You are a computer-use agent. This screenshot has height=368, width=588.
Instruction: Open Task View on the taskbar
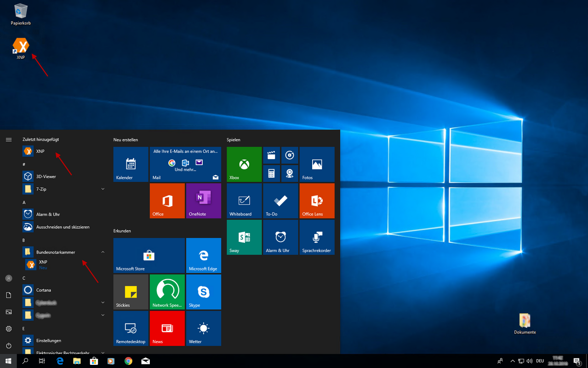(42, 361)
